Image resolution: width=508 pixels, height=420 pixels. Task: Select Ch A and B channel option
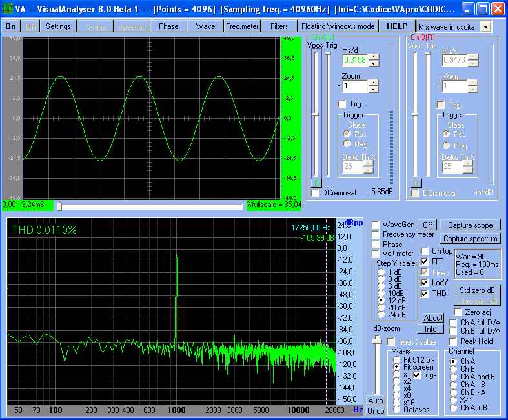point(454,377)
